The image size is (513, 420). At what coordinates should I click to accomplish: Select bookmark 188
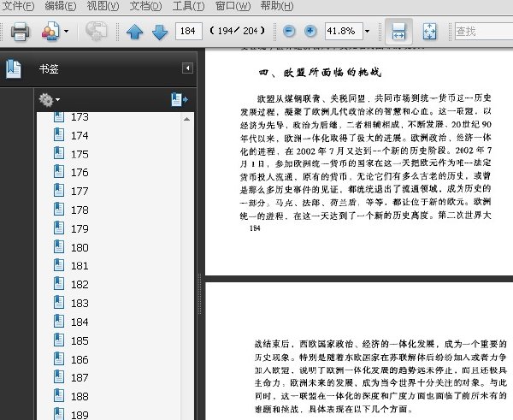71,396
